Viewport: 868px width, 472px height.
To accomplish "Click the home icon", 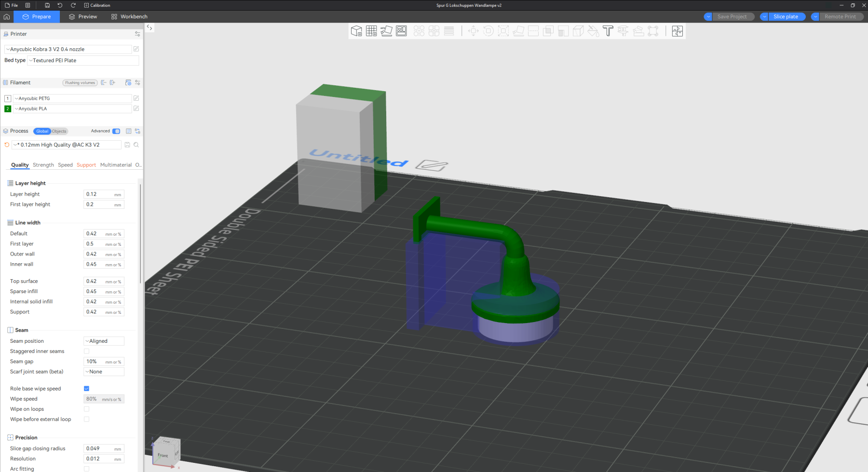I will (7, 16).
